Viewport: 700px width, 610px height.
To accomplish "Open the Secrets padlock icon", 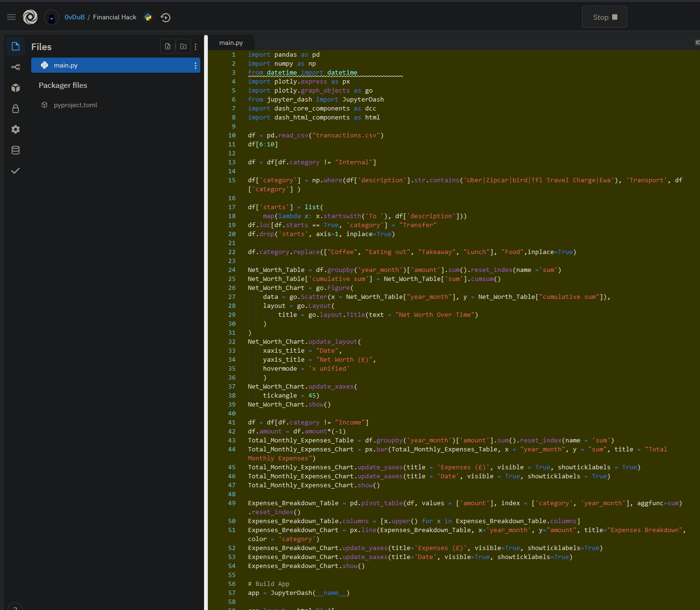I will 16,109.
